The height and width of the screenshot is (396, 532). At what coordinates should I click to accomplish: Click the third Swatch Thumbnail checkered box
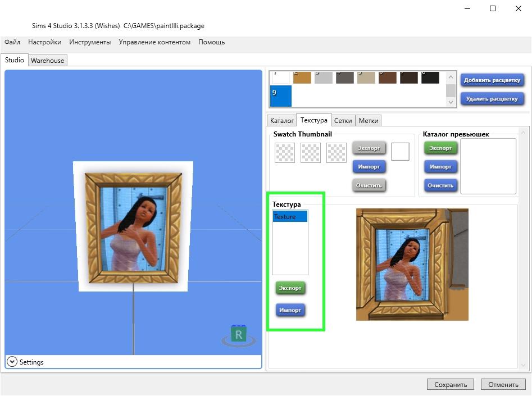pyautogui.click(x=337, y=152)
